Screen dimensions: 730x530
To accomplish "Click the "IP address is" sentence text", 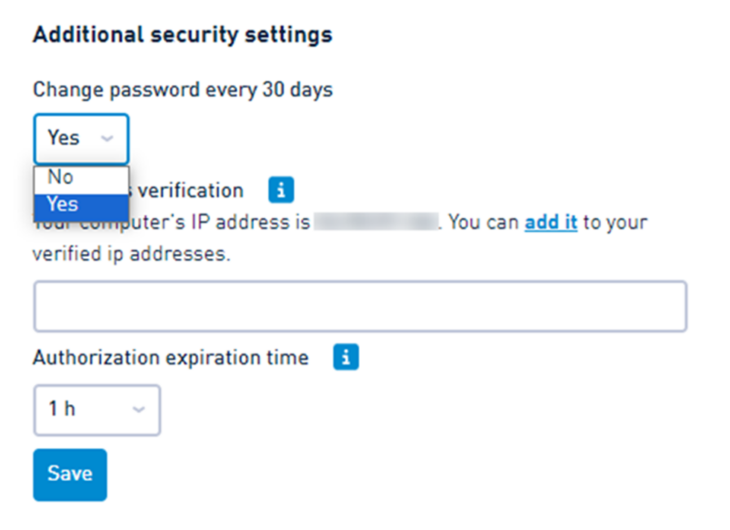I will (x=250, y=222).
